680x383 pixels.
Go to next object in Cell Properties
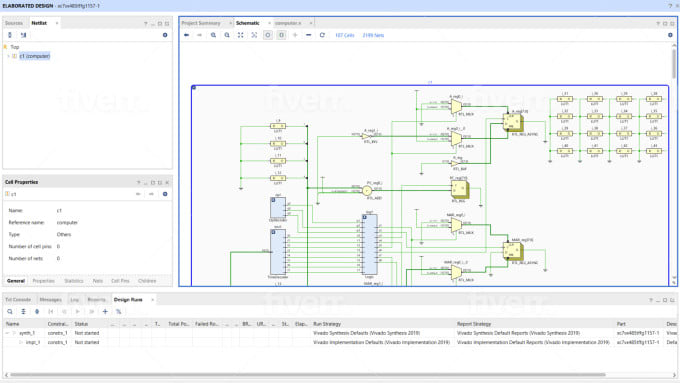click(x=151, y=194)
